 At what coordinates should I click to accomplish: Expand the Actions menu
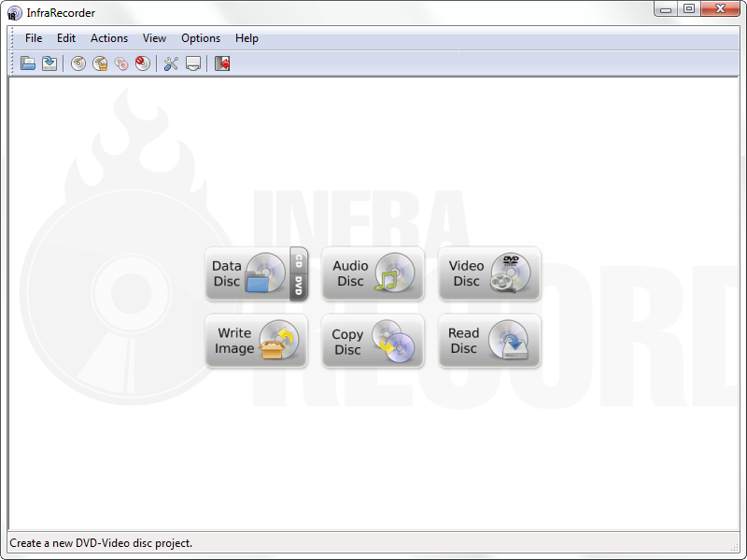click(109, 38)
